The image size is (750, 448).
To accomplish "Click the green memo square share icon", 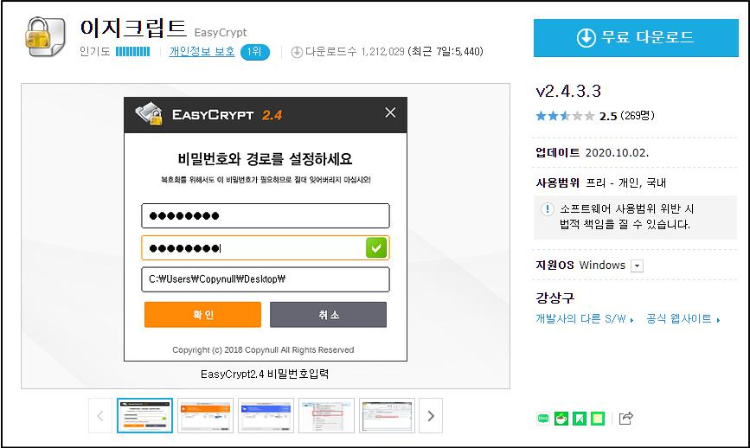I will pos(597,418).
